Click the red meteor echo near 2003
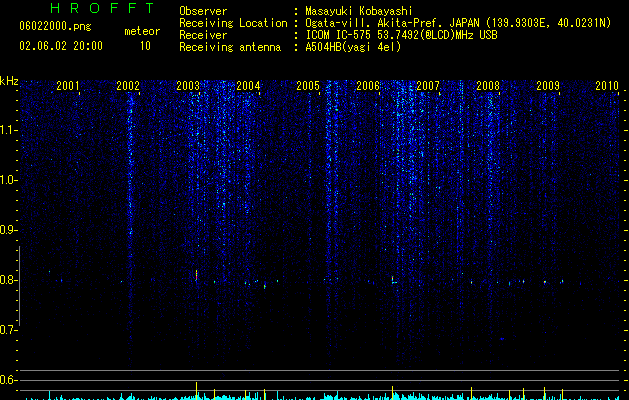 (x=197, y=275)
